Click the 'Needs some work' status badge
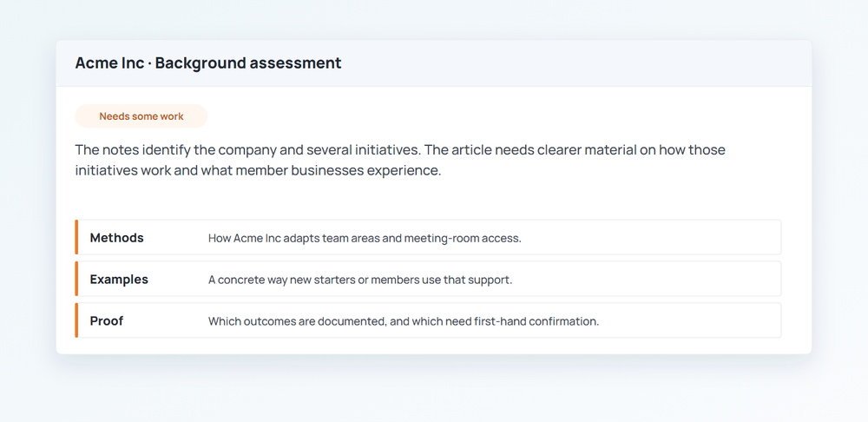The image size is (868, 422). pyautogui.click(x=141, y=116)
